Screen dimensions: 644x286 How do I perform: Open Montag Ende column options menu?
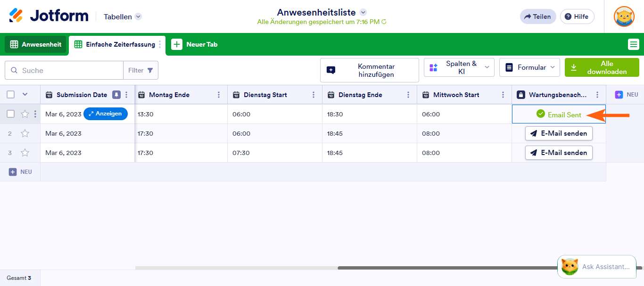pos(219,95)
